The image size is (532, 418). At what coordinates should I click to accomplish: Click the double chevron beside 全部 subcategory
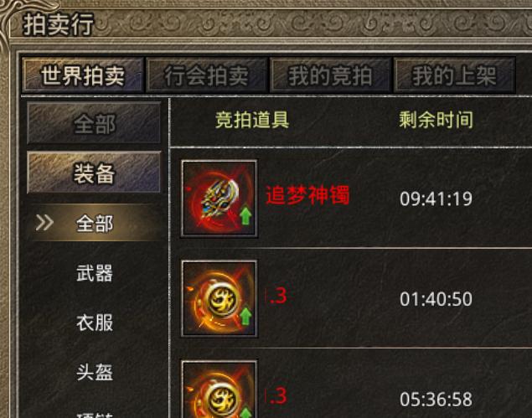pyautogui.click(x=44, y=223)
